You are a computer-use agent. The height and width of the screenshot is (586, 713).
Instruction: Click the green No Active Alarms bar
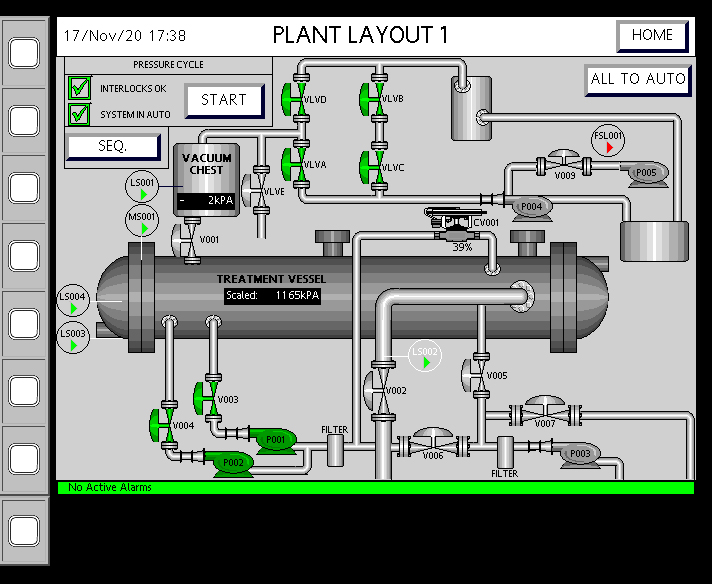click(375, 487)
